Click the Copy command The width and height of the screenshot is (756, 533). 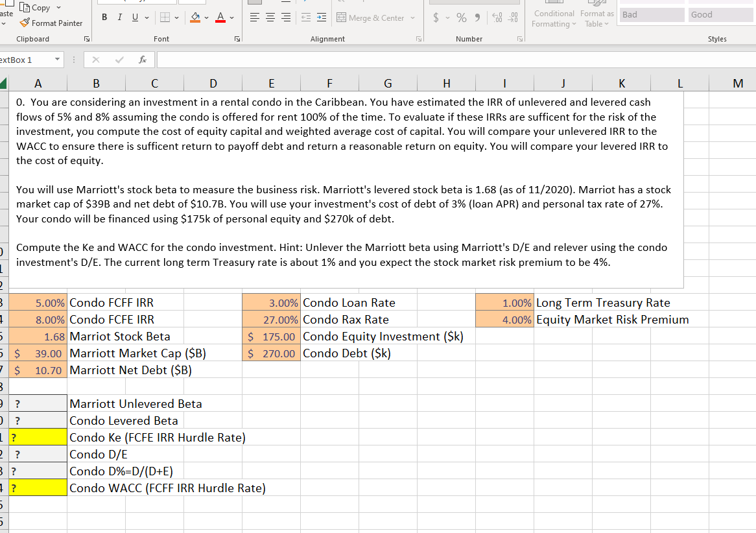tap(36, 7)
